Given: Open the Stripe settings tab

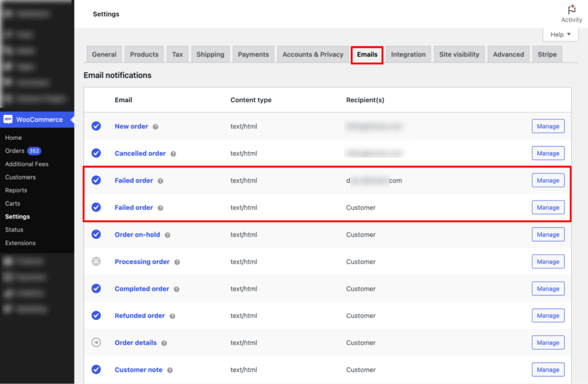Looking at the screenshot, I should tap(547, 54).
